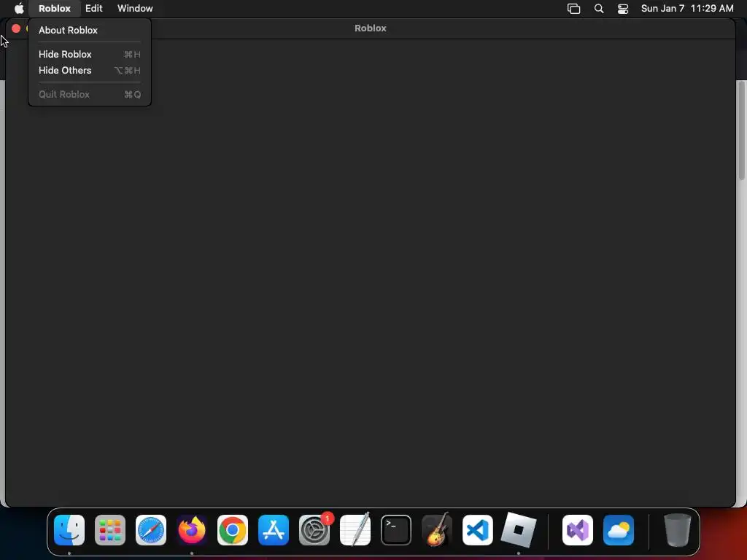Open the Weather app from the Dock

(x=619, y=530)
